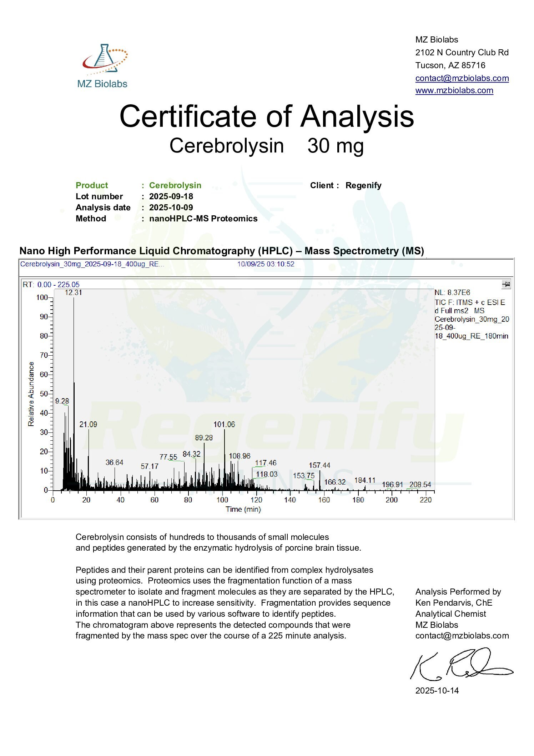Click the '2102 N Country Club Rd' address line
The width and height of the screenshot is (534, 756).
(x=462, y=52)
